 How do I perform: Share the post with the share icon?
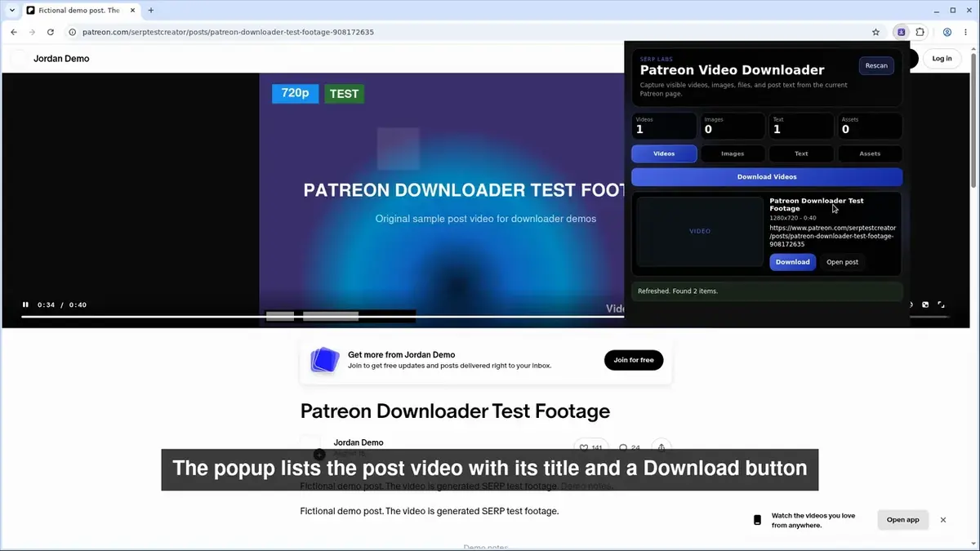[x=661, y=447]
